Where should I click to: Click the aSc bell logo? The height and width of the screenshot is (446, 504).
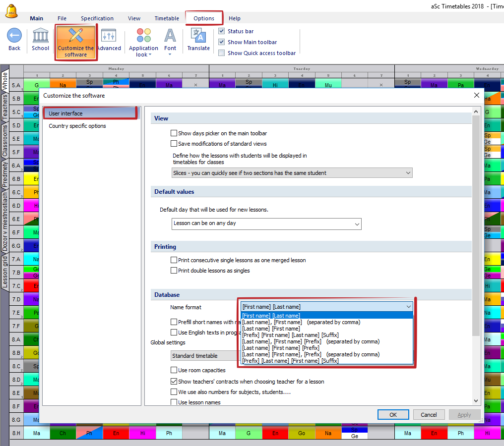click(12, 11)
